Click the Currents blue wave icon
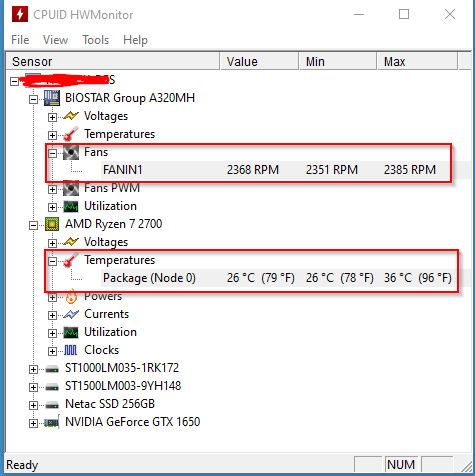The image size is (475, 476). pos(71,314)
